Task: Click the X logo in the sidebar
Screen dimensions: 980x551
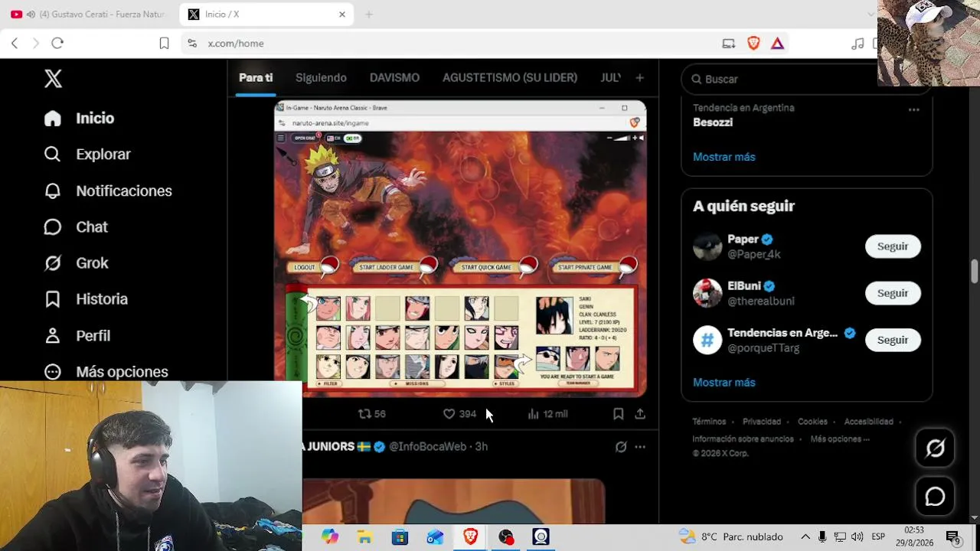Action: point(53,78)
